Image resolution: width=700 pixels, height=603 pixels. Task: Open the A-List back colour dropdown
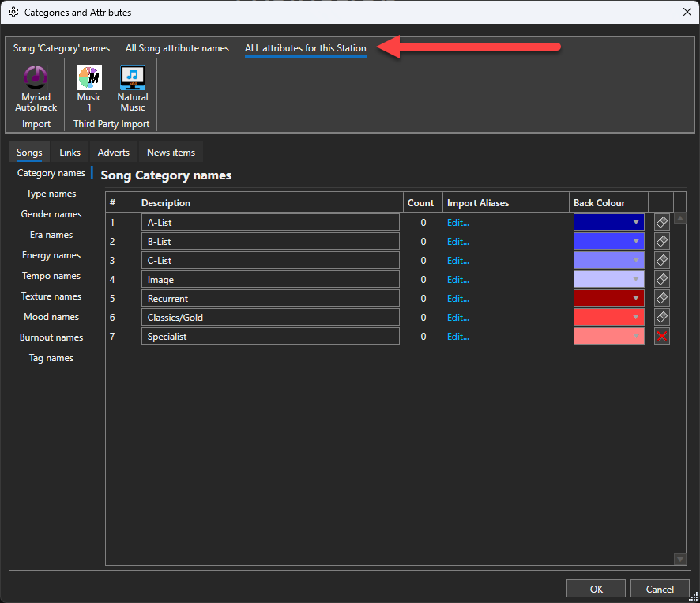(x=635, y=223)
